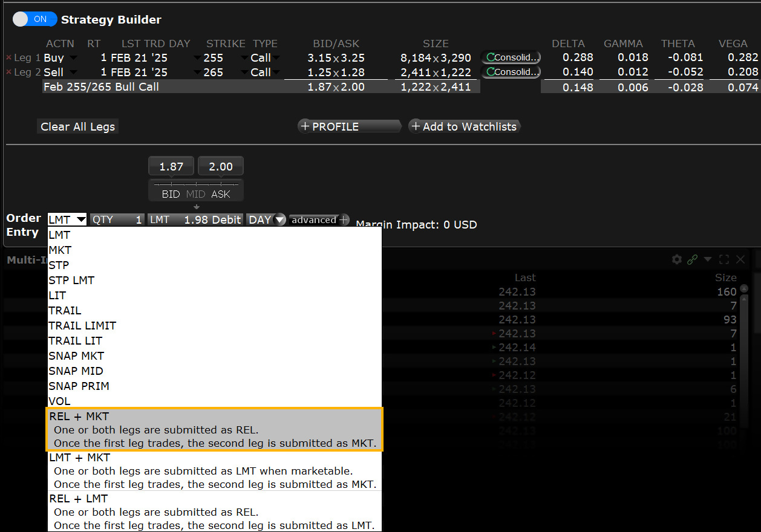Screen dimensions: 761x532
Task: Switch the Strategy Builder toggle off
Action: pos(34,19)
